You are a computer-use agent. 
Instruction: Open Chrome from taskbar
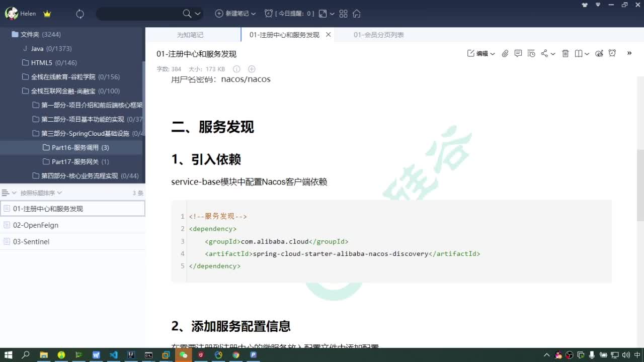(x=236, y=355)
